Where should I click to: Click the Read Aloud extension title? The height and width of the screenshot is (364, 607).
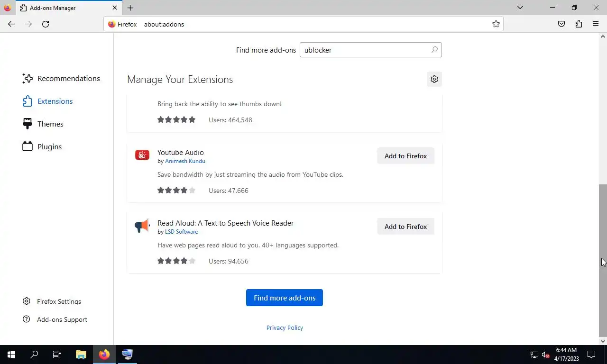tap(225, 223)
